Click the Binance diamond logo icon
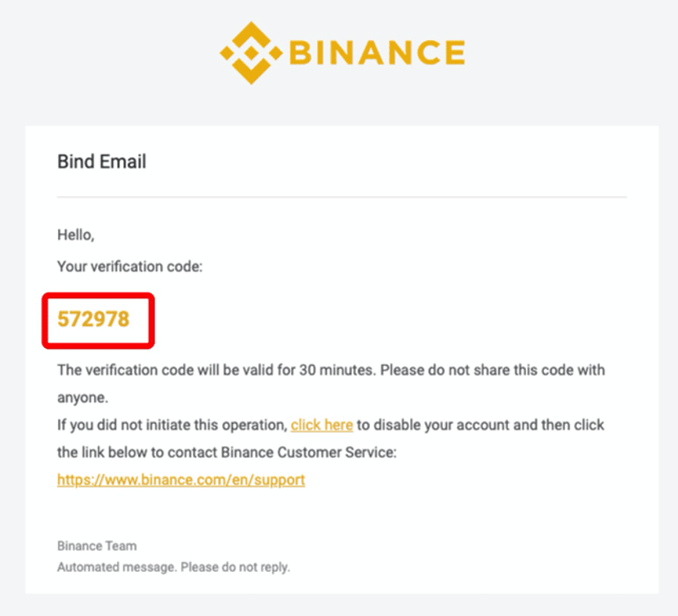 point(252,53)
